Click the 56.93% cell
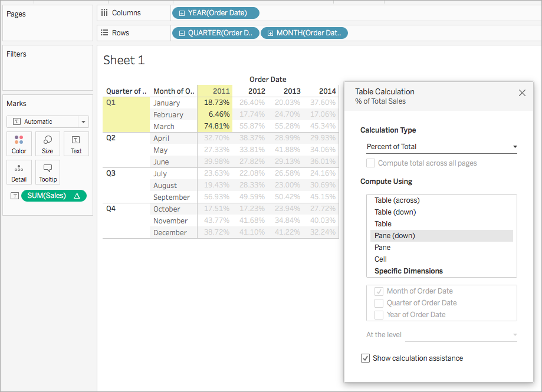This screenshot has width=542, height=392. click(216, 197)
